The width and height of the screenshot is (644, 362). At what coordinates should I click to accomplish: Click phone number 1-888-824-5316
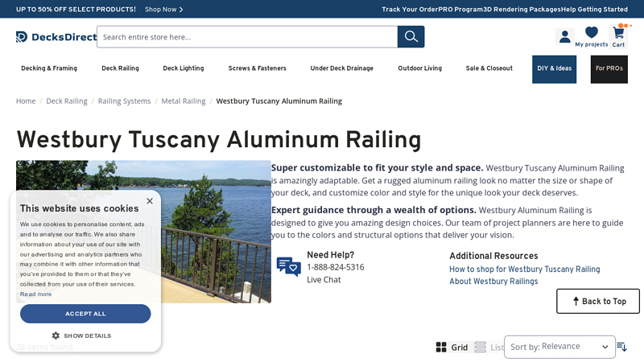336,268
